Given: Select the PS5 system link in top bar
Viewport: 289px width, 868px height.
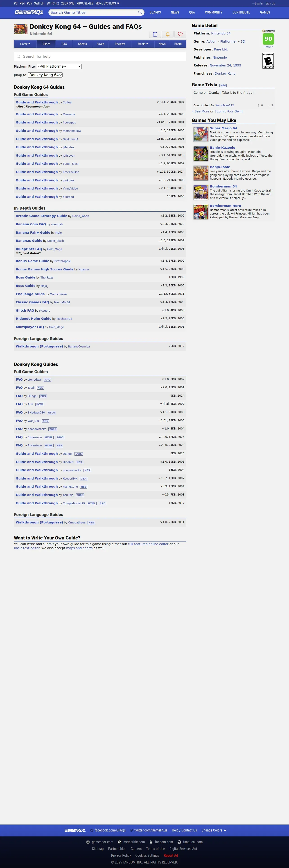Looking at the screenshot, I should [x=30, y=3].
